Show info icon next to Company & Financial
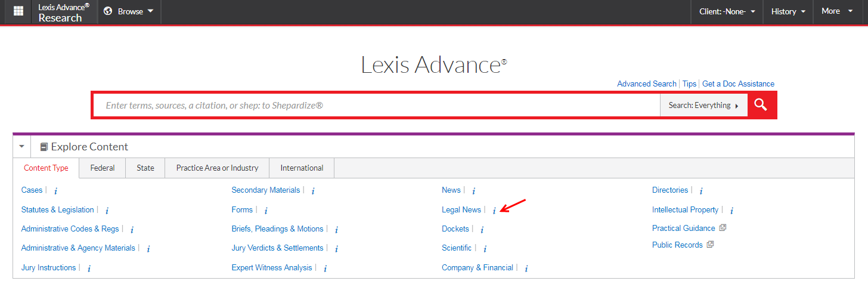 (526, 269)
